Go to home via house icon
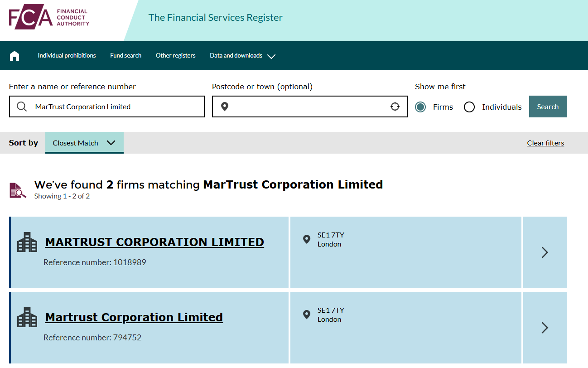Screen dimensions: 588x368 [14, 56]
